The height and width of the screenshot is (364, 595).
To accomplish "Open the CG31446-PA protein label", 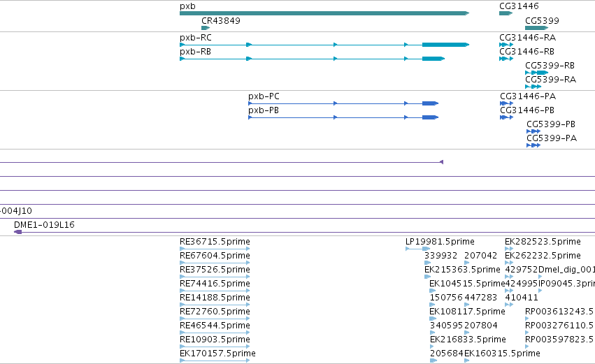I will [x=528, y=96].
